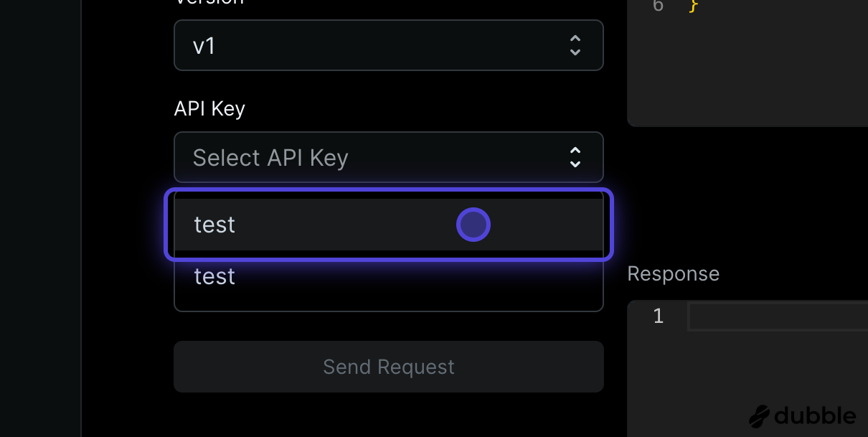
Task: Click line number 6 in the code editor
Action: pos(658,6)
